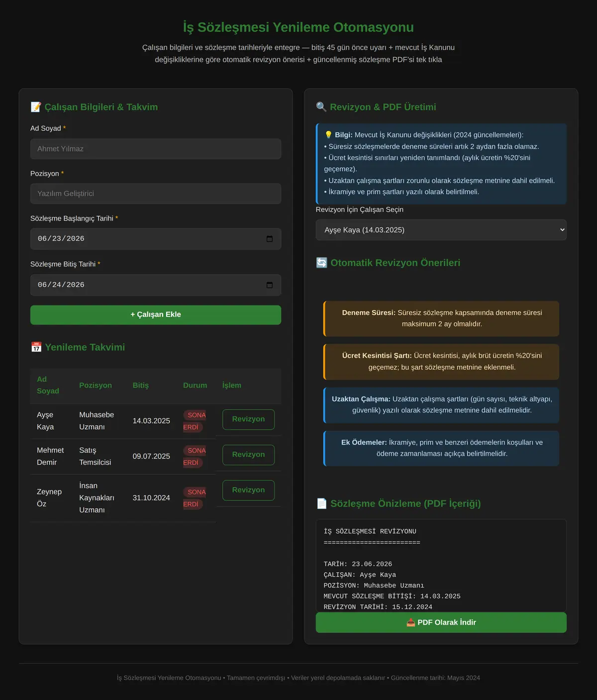Expand the Revizyon İçin Çalışan Seçin dropdown
The width and height of the screenshot is (597, 700).
pos(441,230)
